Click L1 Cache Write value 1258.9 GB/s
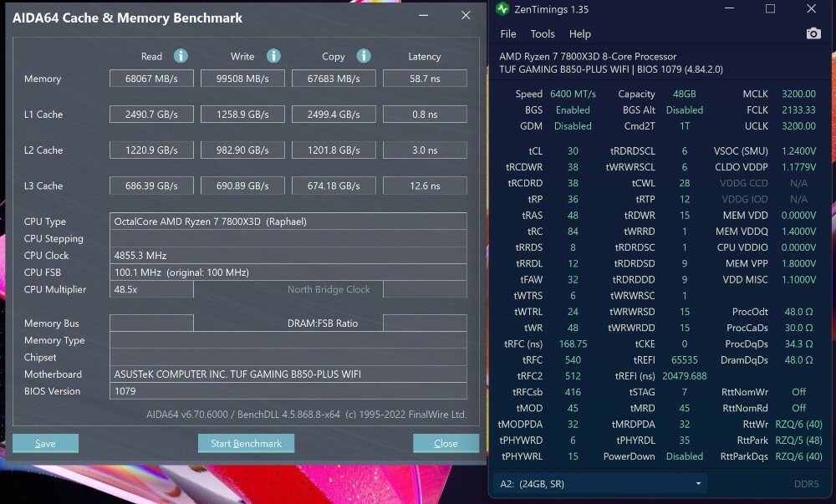Viewport: 836px width, 504px height. point(242,114)
